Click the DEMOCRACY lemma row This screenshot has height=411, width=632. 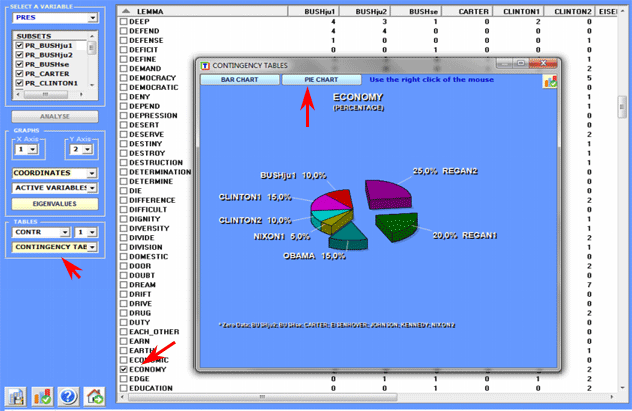pyautogui.click(x=152, y=78)
